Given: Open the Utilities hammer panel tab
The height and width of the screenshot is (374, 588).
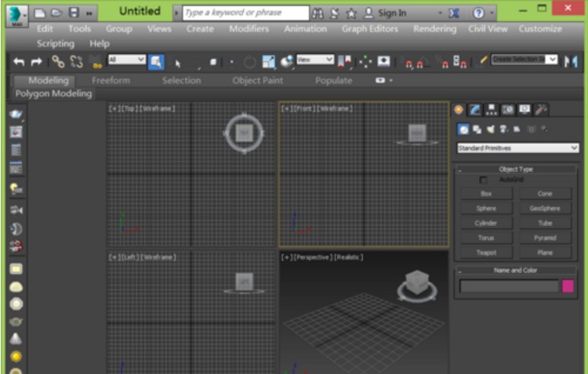Looking at the screenshot, I should point(541,110).
